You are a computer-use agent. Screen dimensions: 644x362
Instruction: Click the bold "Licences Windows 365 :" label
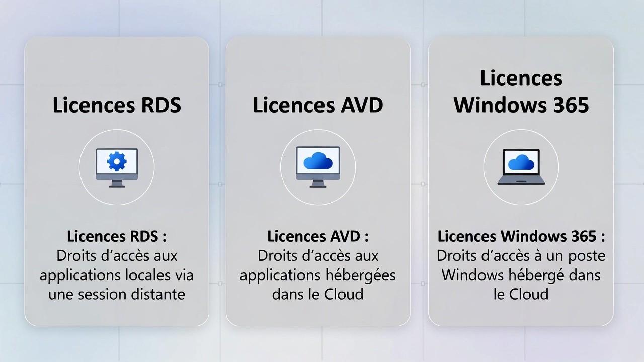(x=521, y=236)
